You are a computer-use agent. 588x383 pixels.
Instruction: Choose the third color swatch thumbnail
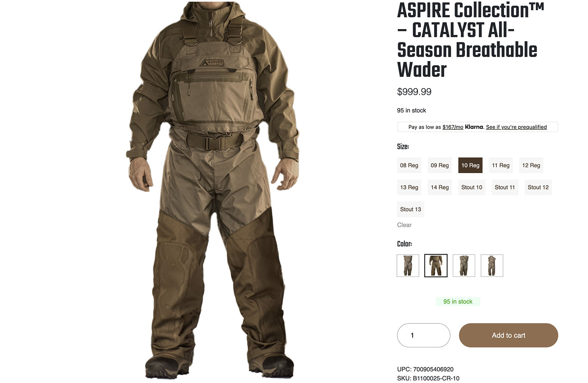pos(464,265)
